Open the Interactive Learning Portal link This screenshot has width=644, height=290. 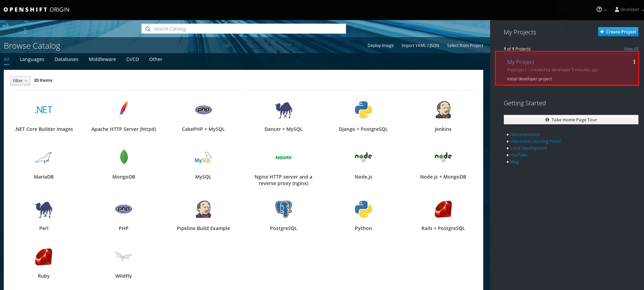tap(535, 141)
